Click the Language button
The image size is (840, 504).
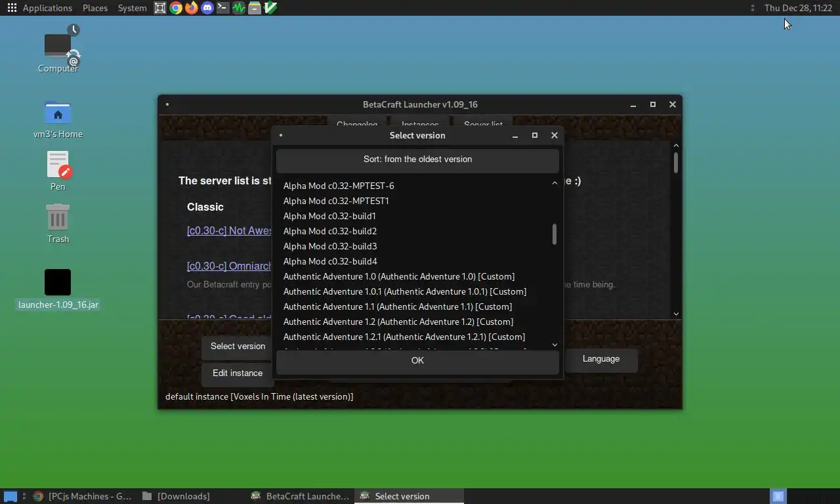click(601, 359)
